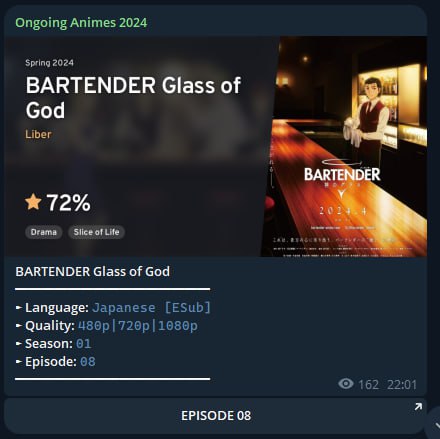Image resolution: width=440 pixels, height=439 pixels.
Task: Click the orange star rating icon
Action: 33,202
